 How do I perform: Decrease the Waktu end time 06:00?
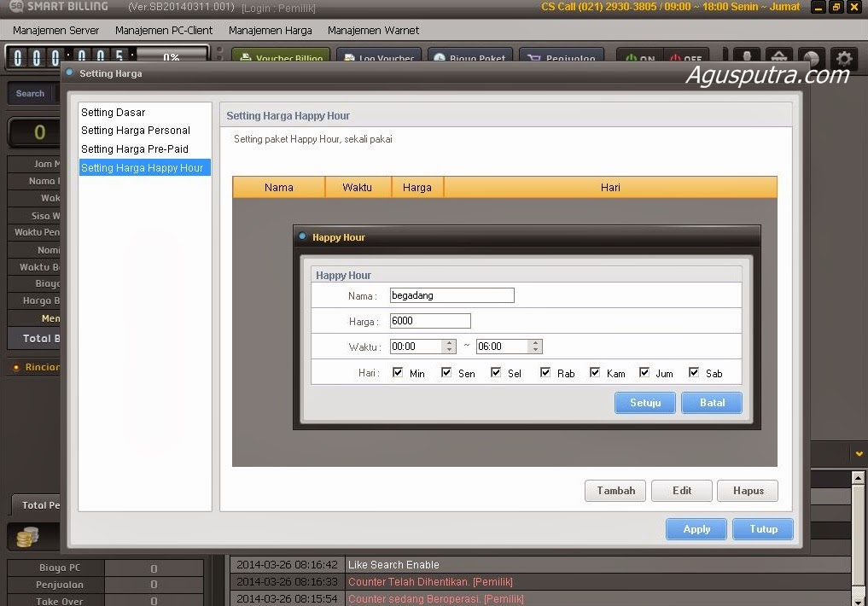[x=535, y=350]
